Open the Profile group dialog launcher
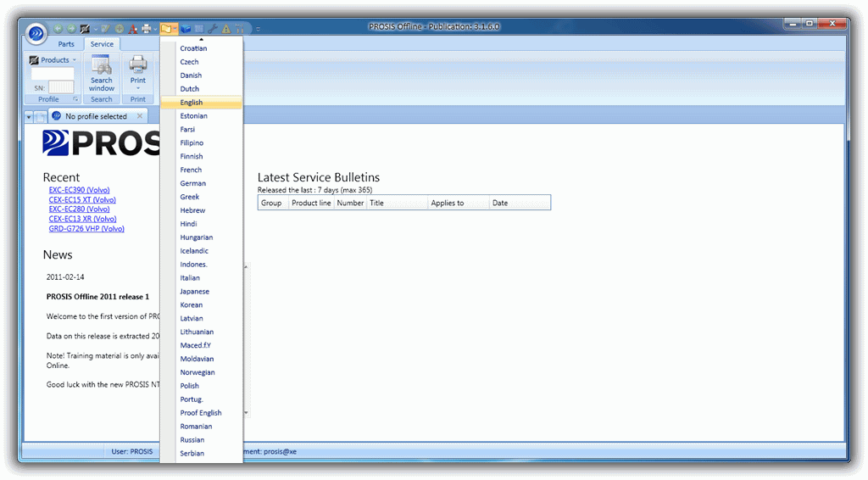This screenshot has width=868, height=480. [75, 99]
